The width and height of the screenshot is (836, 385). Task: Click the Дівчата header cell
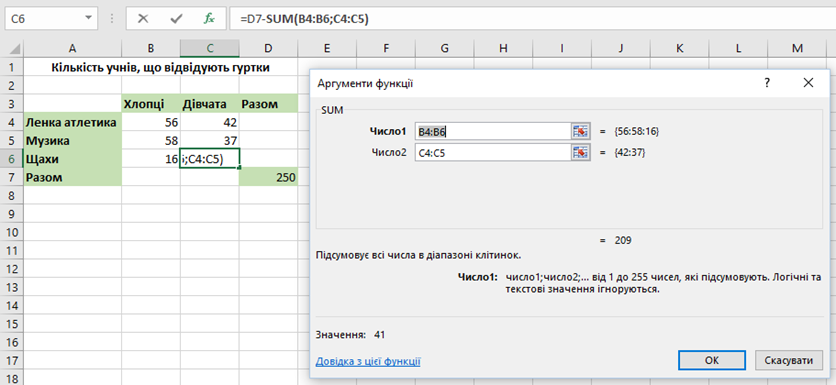click(210, 104)
